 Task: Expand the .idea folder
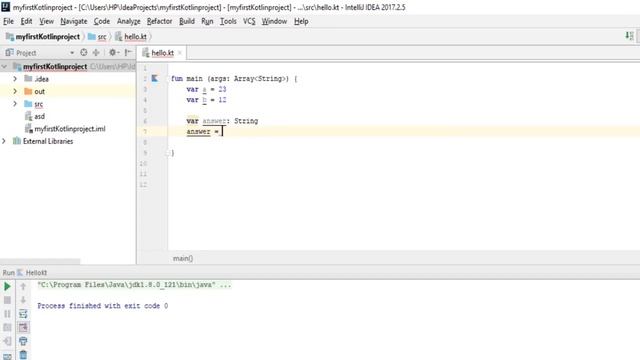point(15,78)
